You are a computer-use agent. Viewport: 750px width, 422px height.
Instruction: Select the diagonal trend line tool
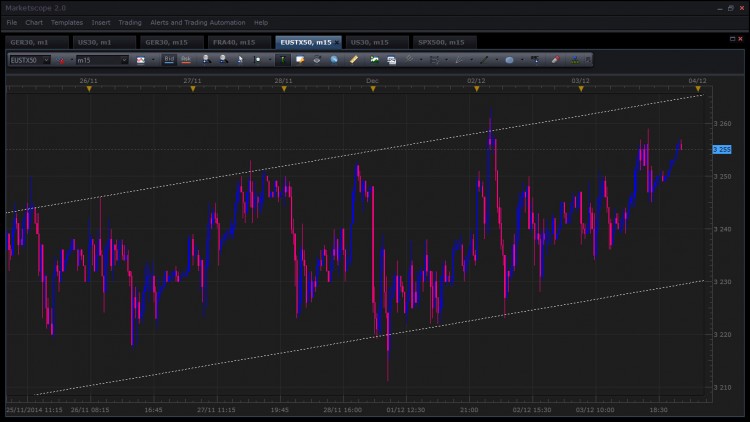(x=484, y=60)
